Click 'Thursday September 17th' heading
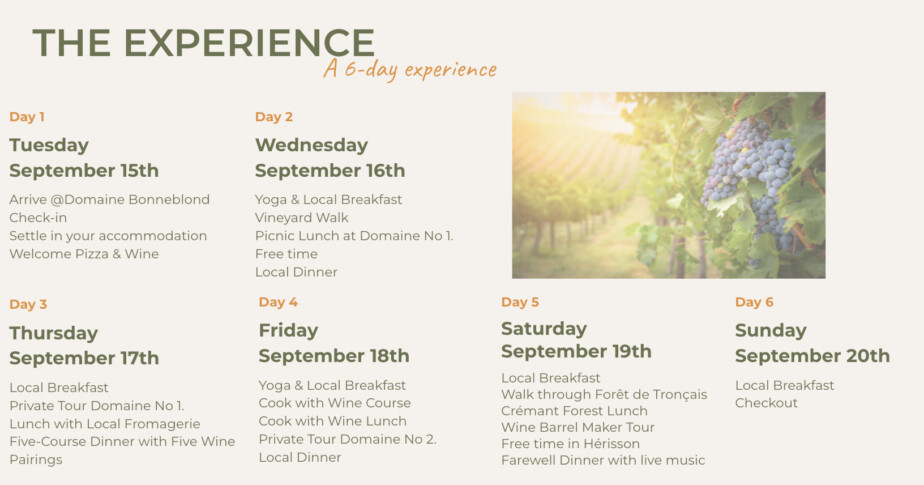 point(84,345)
